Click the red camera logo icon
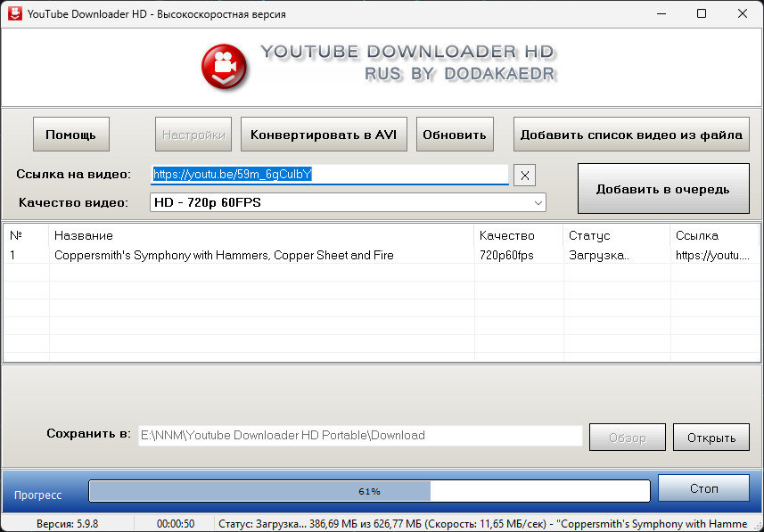The image size is (764, 532). pos(225,66)
